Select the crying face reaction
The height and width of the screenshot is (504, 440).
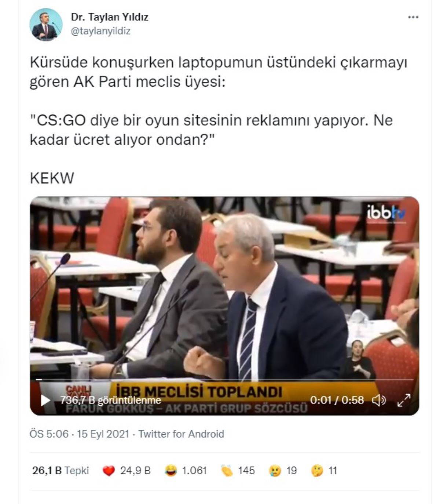283,471
